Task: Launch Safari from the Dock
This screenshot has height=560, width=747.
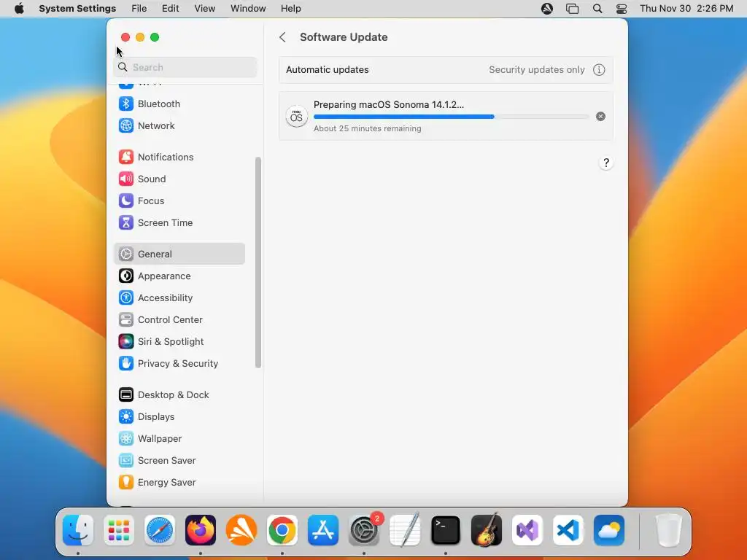Action: (160, 530)
